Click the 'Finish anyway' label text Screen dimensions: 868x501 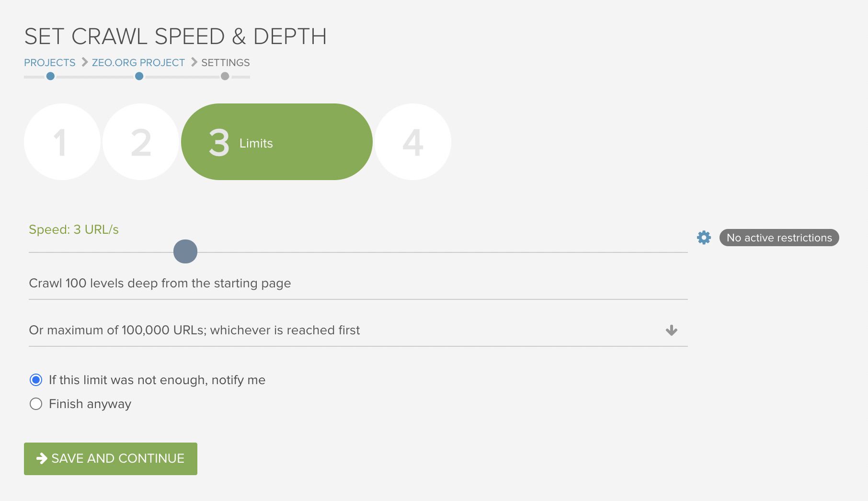tap(90, 404)
